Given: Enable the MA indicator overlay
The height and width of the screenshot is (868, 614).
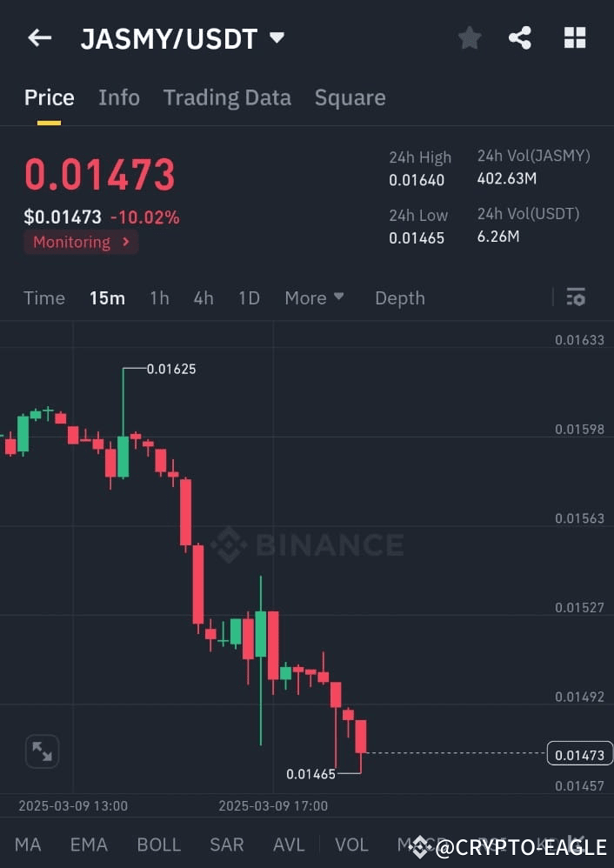Looking at the screenshot, I should 28,845.
